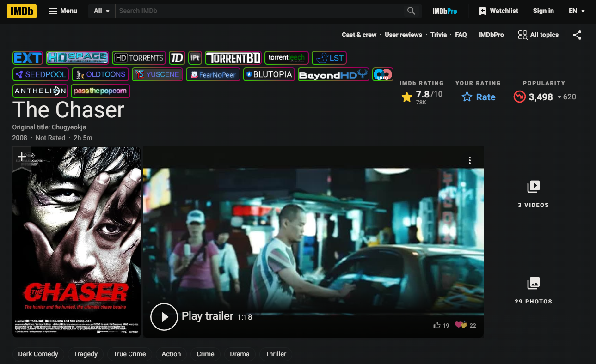The width and height of the screenshot is (596, 364).
Task: Open BeyondHD badge
Action: [x=333, y=74]
